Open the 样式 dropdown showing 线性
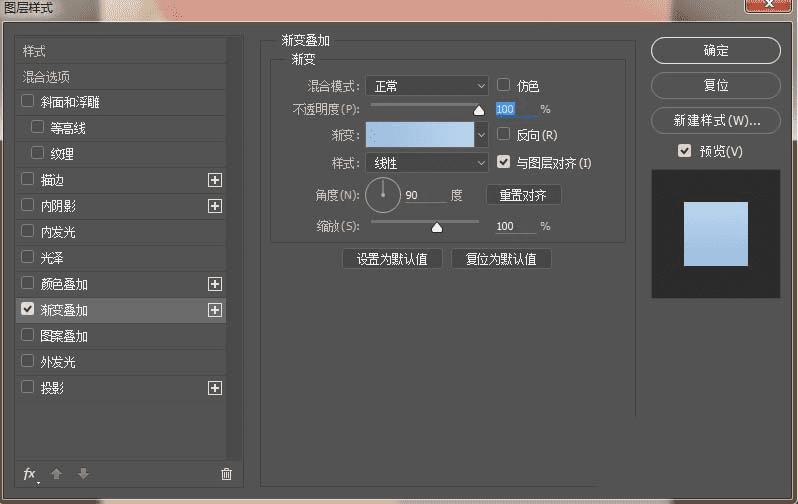The image size is (798, 504). pos(426,163)
